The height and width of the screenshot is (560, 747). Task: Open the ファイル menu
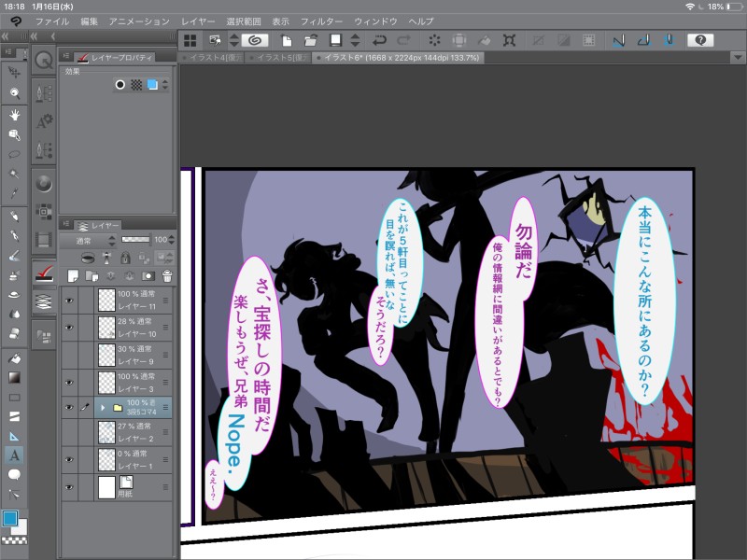click(x=52, y=21)
